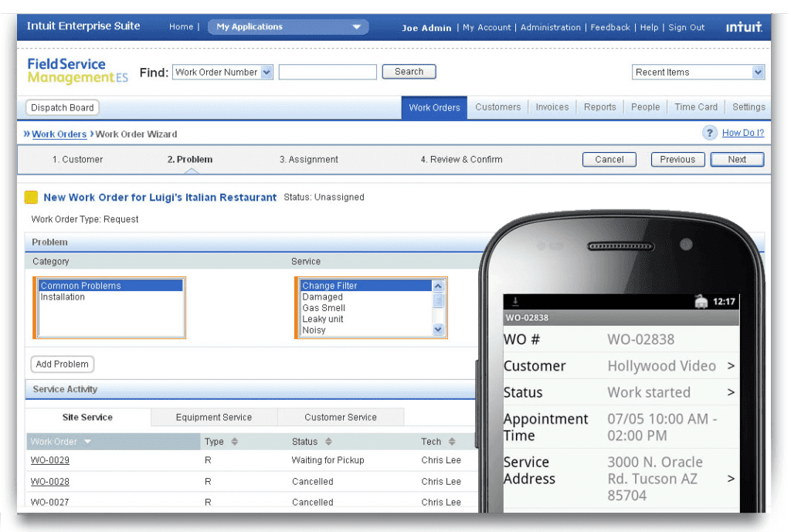This screenshot has height=532, width=791.
Task: Click the Work Orders breadcrumb link
Action: (x=59, y=134)
